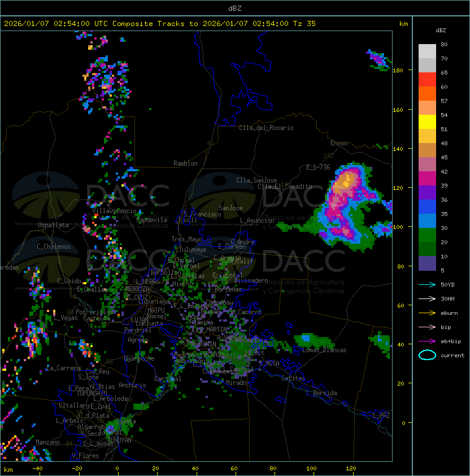
Task: Click the 'Uspallata' map label
Action: pos(53,225)
